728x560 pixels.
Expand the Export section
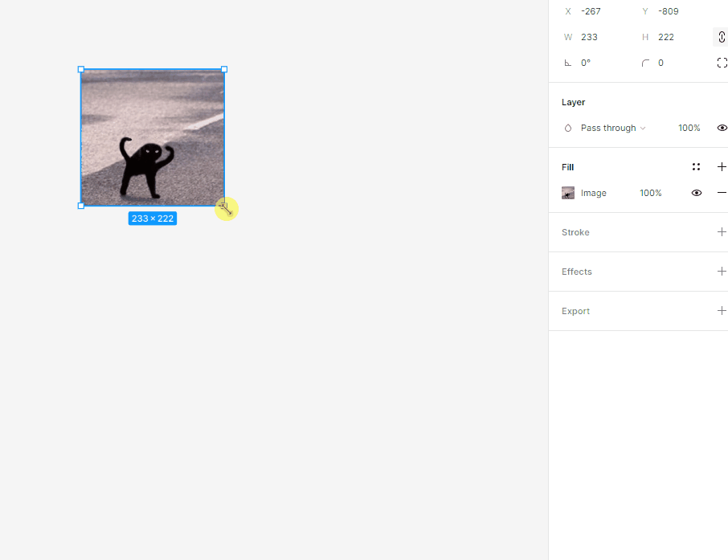[x=575, y=311]
